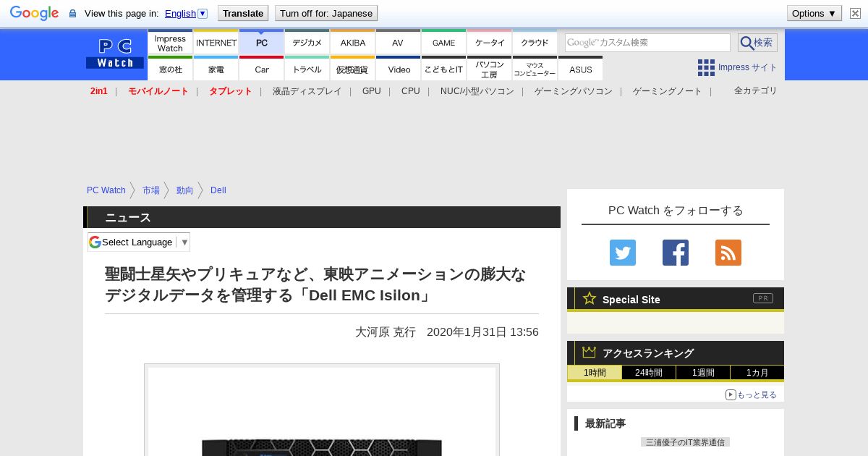Click the Dell breadcrumb link

pos(218,190)
